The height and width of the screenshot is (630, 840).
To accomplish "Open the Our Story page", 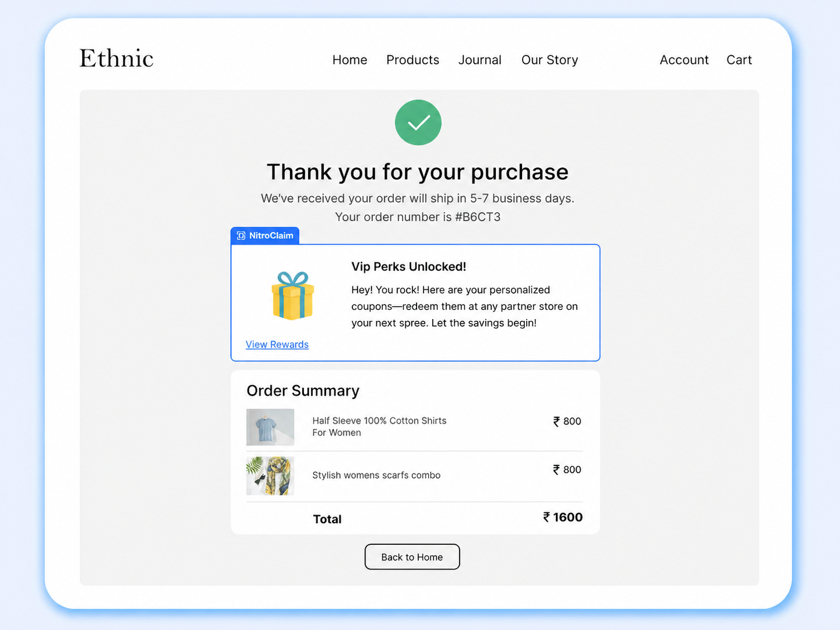I will (x=549, y=60).
